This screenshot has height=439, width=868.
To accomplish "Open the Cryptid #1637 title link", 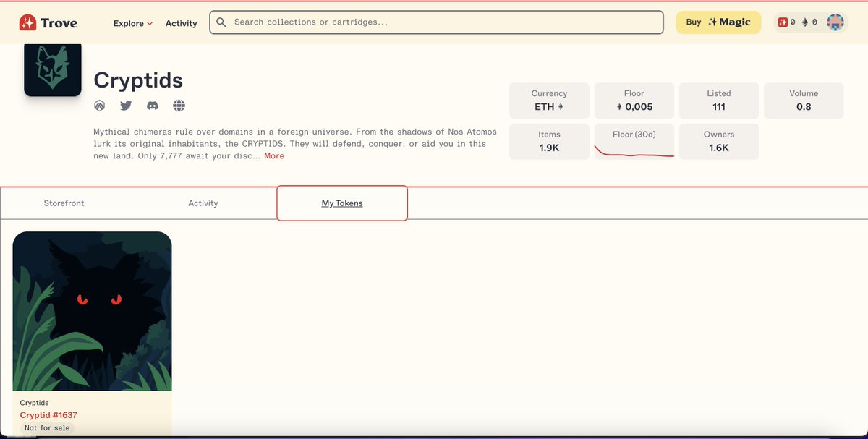I will [x=48, y=415].
